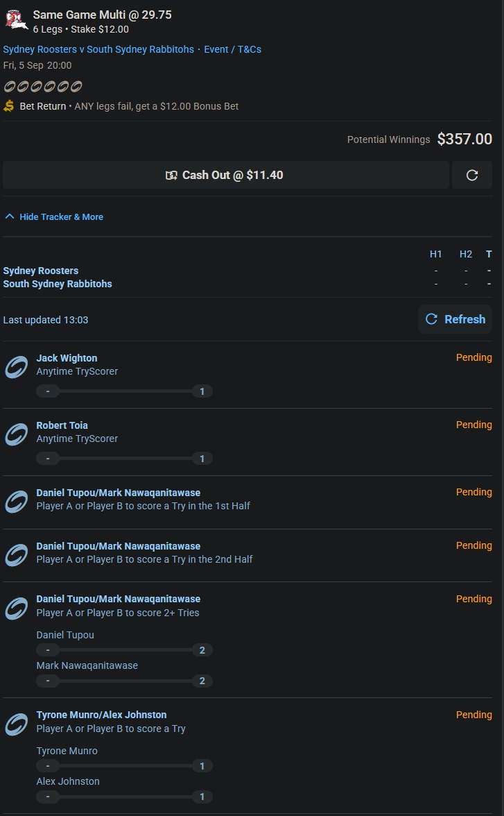The height and width of the screenshot is (816, 504).
Task: Click the Robert Toia leg status icon
Action: pyautogui.click(x=16, y=434)
